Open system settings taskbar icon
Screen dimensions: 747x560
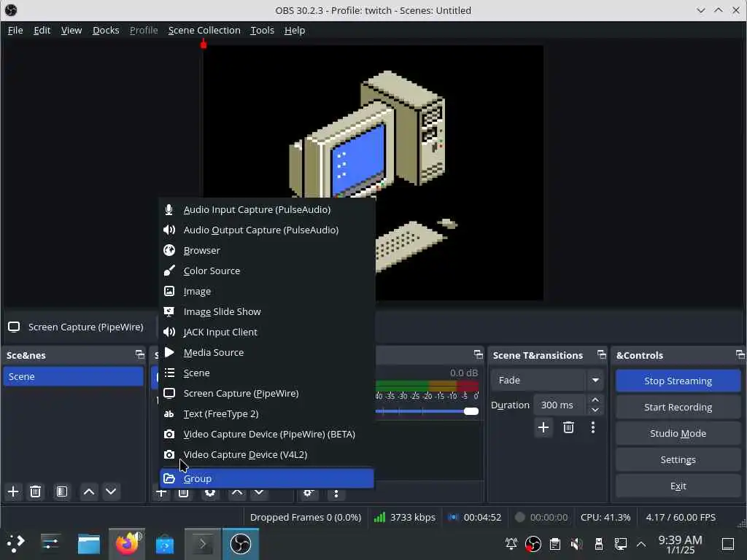50,543
